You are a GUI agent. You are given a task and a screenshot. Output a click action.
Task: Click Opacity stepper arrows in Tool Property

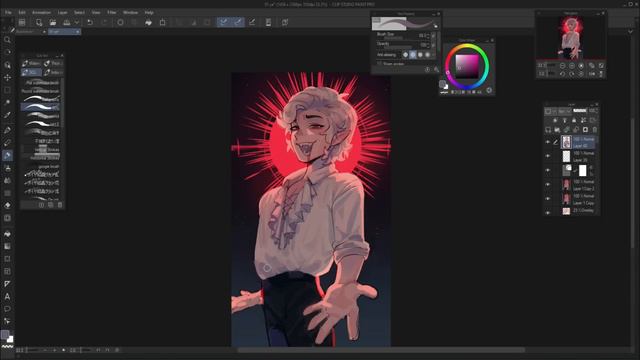428,44
